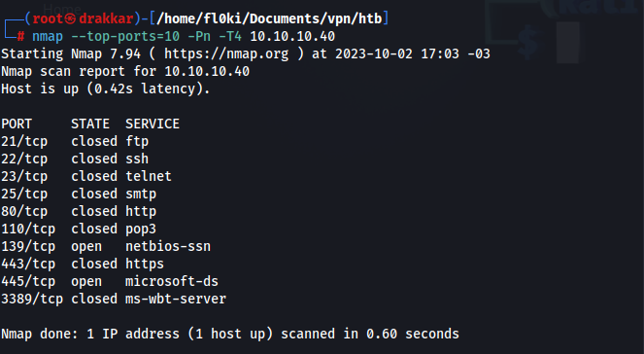The image size is (644, 354).
Task: Open the https://nmap.org link
Action: (226, 54)
